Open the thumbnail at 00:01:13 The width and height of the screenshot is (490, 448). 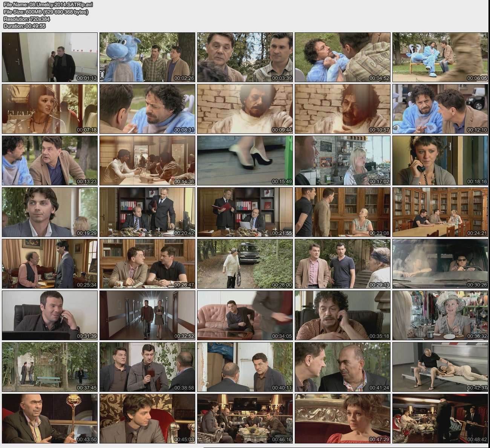click(x=50, y=57)
